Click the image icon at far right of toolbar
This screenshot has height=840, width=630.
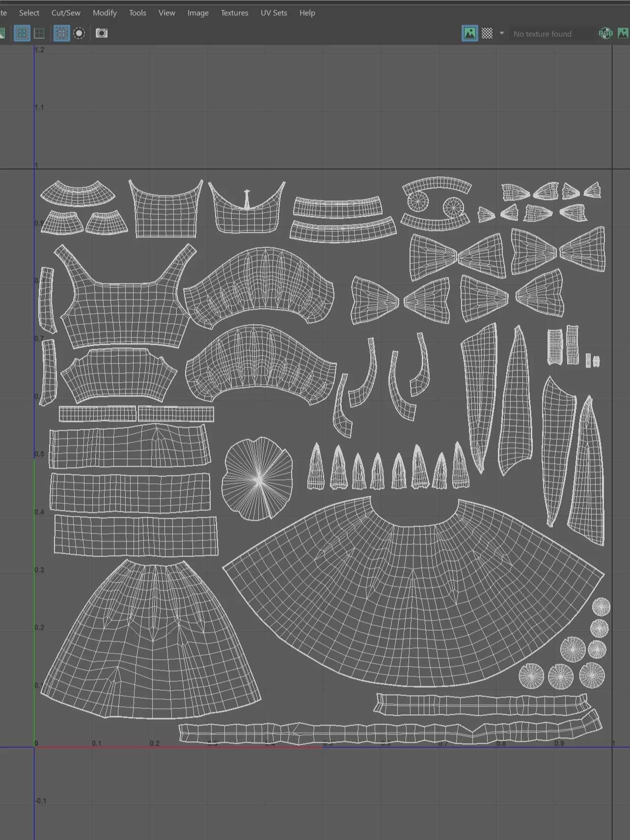[623, 33]
